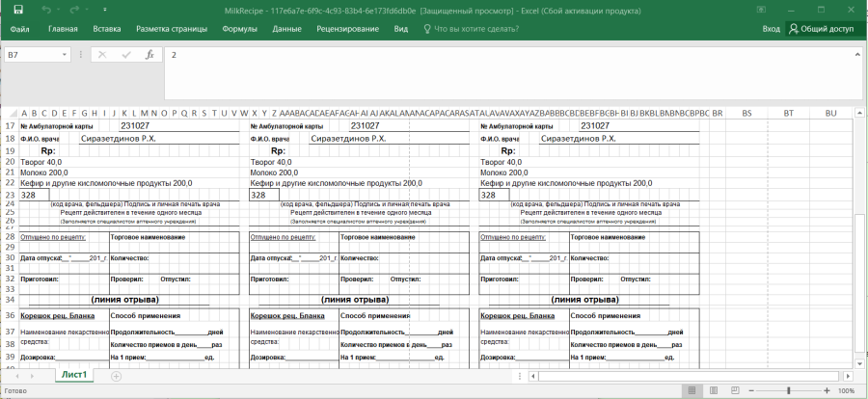Zoom in with the plus button
The width and height of the screenshot is (868, 399).
pos(827,390)
